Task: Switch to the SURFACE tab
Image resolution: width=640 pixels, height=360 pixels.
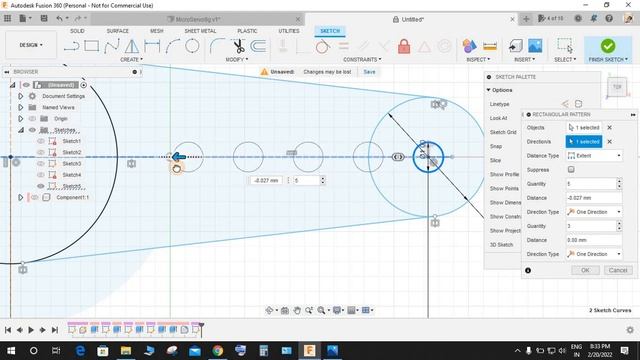Action: click(x=118, y=31)
